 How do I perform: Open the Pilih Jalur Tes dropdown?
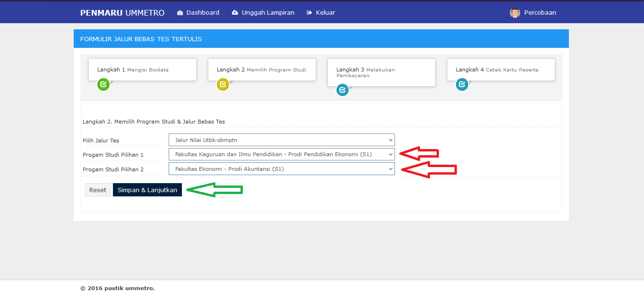pos(281,140)
